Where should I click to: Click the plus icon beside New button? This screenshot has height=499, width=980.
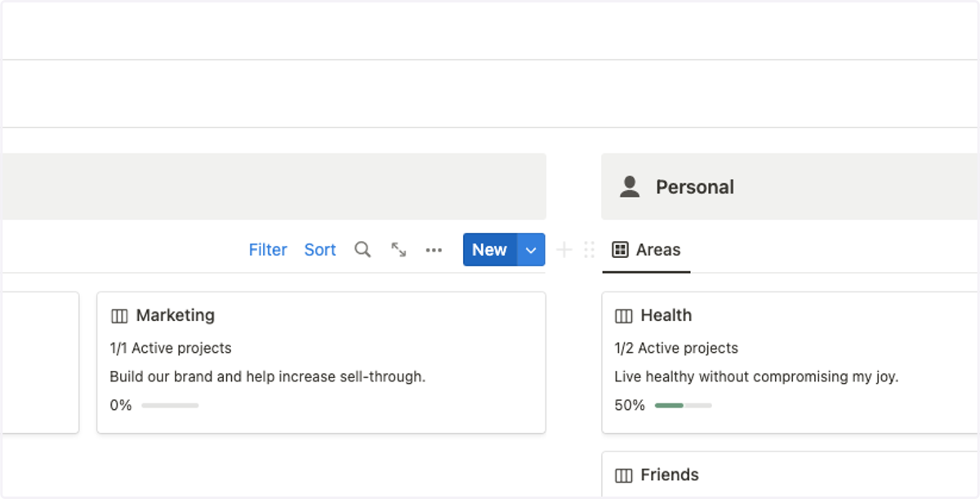(563, 250)
